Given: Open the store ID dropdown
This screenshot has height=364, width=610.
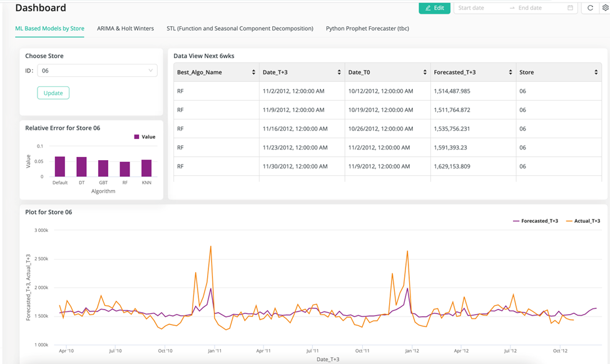Looking at the screenshot, I should point(97,71).
